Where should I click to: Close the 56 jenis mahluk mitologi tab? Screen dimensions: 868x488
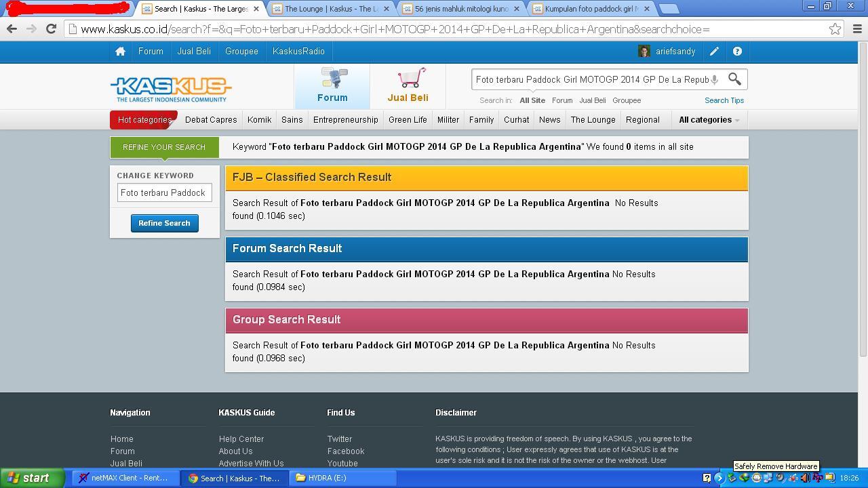[517, 9]
